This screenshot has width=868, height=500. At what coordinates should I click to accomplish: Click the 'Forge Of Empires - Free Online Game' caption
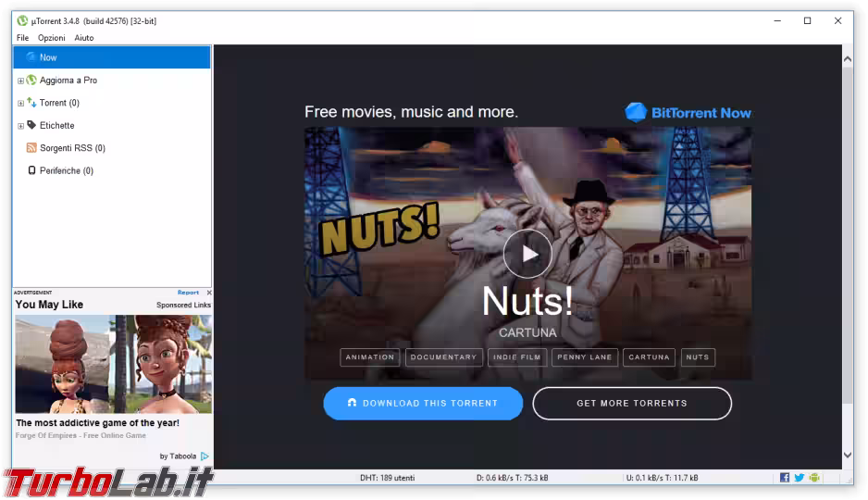[81, 436]
